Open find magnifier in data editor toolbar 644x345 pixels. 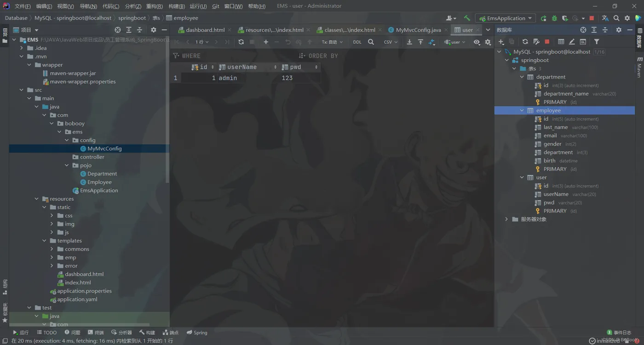click(371, 42)
